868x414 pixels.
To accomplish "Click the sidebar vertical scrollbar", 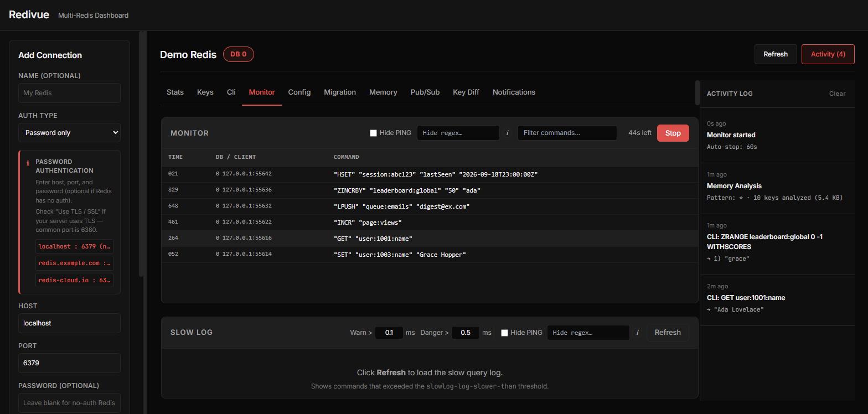I will (x=142, y=154).
